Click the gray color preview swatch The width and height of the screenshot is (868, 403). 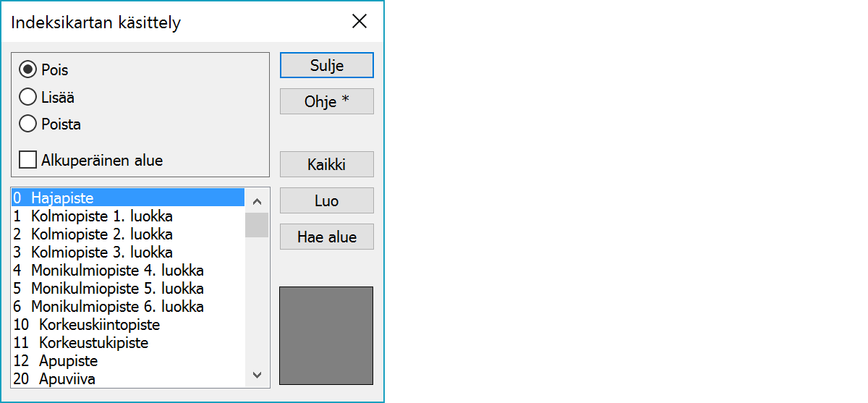(x=326, y=336)
